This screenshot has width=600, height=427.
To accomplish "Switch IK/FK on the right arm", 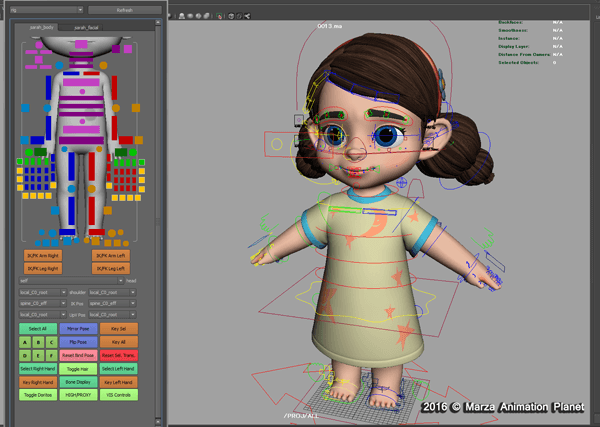I will [43, 256].
